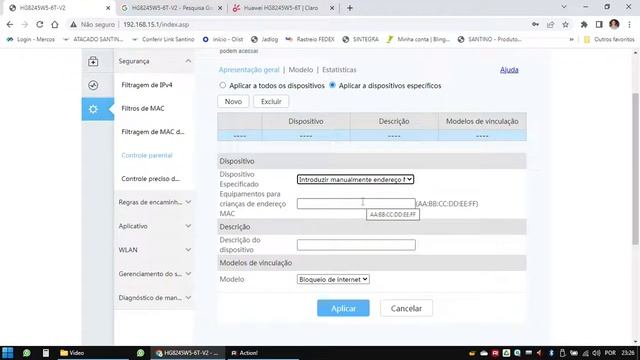Open the volume control in system tray
The width and height of the screenshot is (640, 360).
[x=596, y=353]
